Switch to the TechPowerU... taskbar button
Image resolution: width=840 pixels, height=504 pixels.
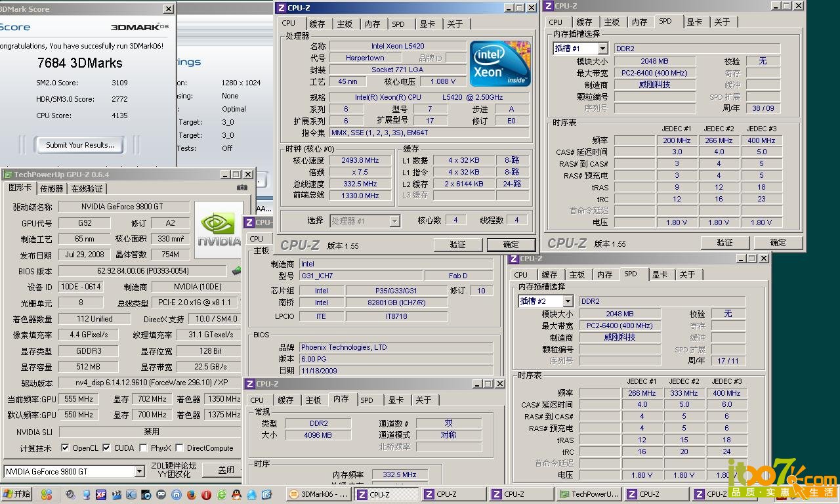[588, 494]
